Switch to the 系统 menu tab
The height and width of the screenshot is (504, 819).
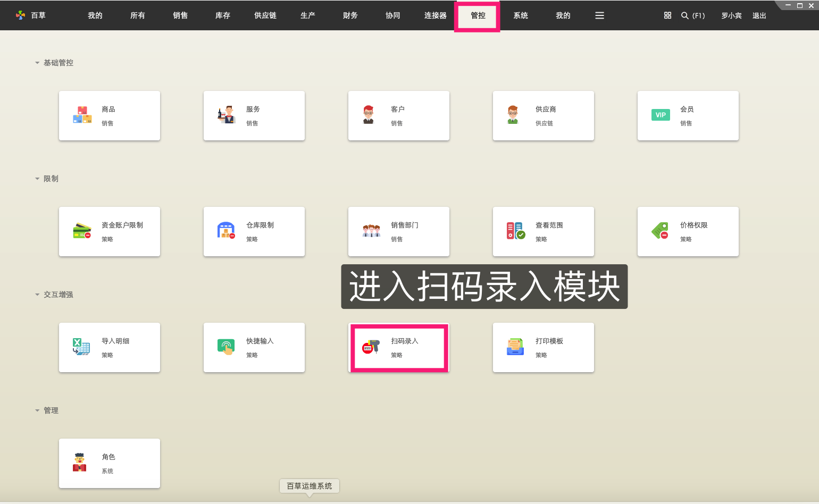[521, 15]
